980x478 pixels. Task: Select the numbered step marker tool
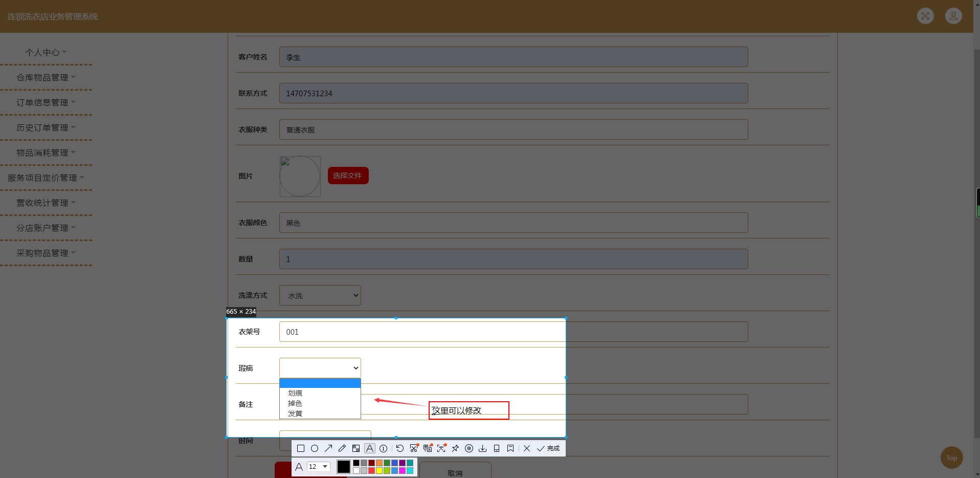[x=383, y=448]
